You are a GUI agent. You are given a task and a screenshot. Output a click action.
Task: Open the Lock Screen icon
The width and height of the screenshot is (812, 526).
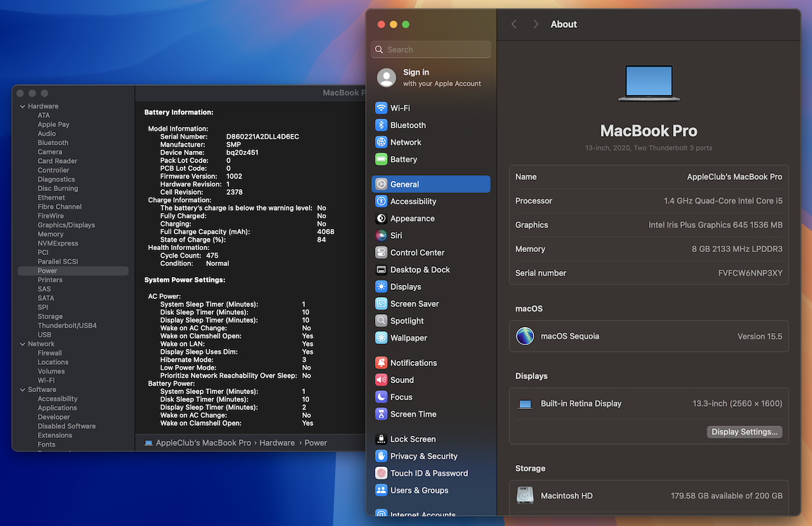click(381, 439)
